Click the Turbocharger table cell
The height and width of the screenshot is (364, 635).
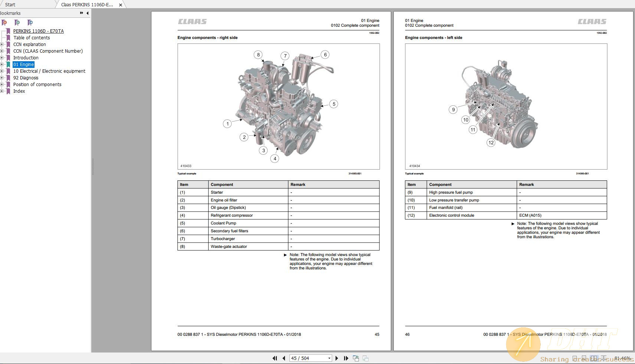click(248, 239)
